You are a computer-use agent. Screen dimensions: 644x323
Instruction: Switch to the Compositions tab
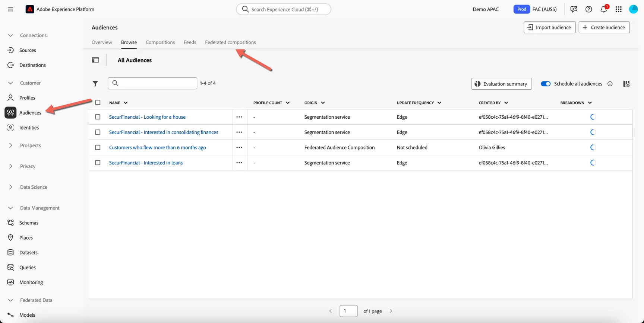pyautogui.click(x=160, y=42)
